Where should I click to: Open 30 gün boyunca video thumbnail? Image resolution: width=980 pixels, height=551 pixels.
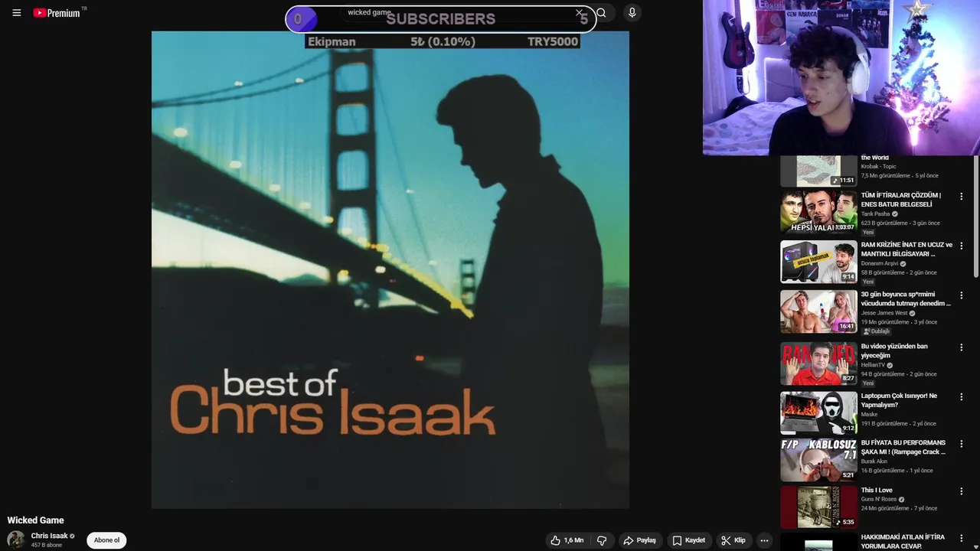click(818, 311)
